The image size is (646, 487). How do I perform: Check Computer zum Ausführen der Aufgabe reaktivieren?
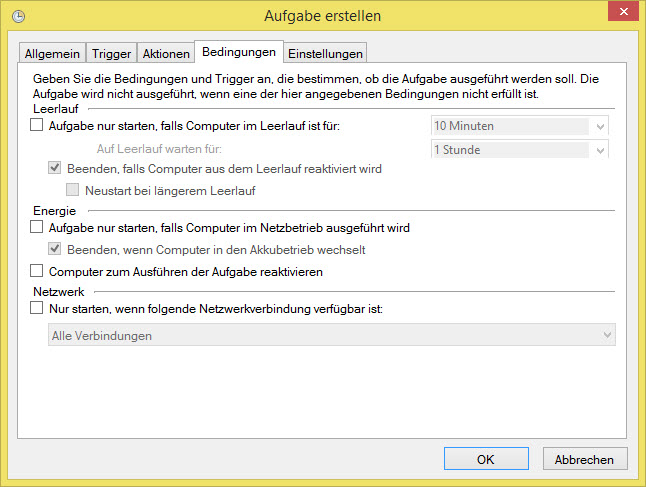38,271
